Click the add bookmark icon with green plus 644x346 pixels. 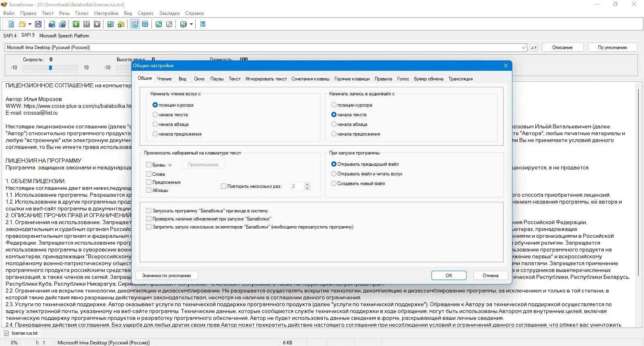tap(159, 24)
